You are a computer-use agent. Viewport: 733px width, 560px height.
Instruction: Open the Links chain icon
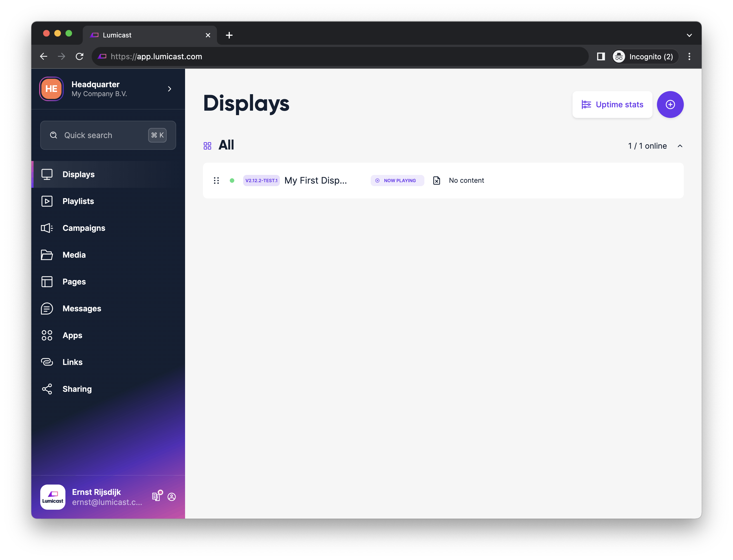(x=47, y=362)
